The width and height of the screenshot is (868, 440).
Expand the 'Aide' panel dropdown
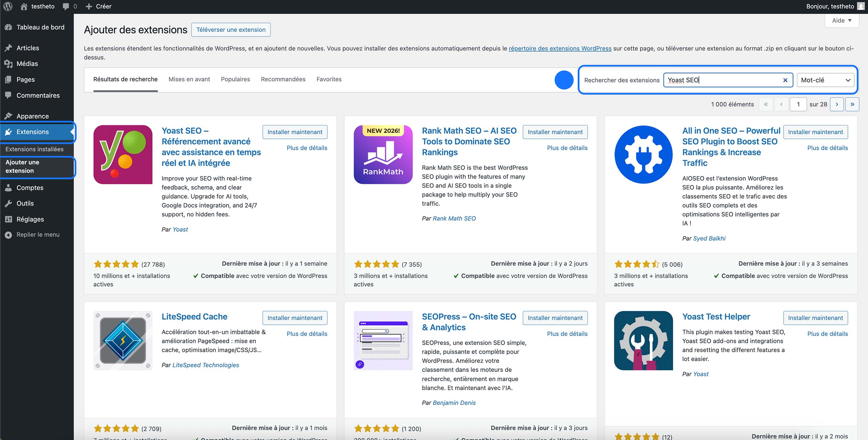[x=841, y=20]
